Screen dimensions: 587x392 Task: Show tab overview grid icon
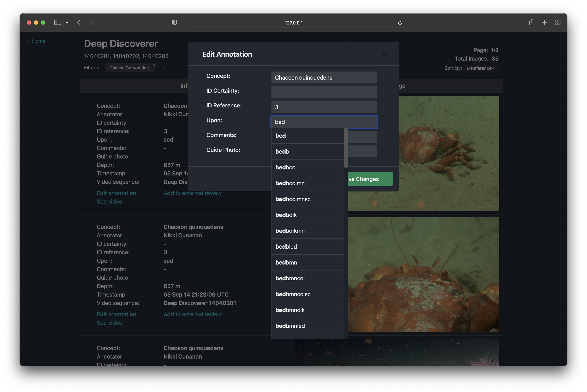(x=558, y=23)
